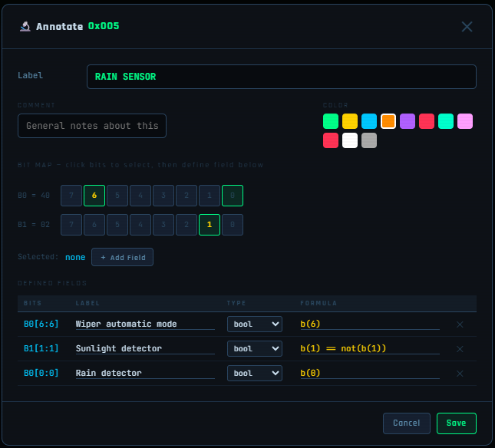The width and height of the screenshot is (495, 448).
Task: Pick the orange color swatch
Action: point(388,121)
